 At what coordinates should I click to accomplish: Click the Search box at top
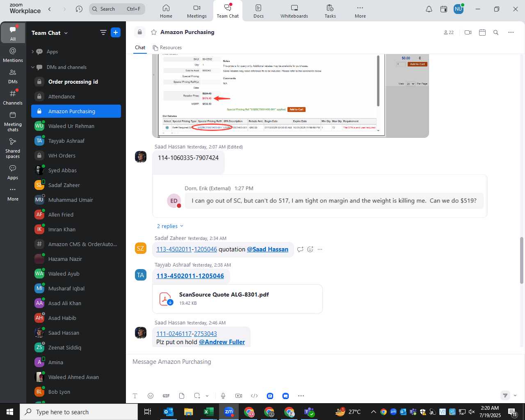click(117, 9)
